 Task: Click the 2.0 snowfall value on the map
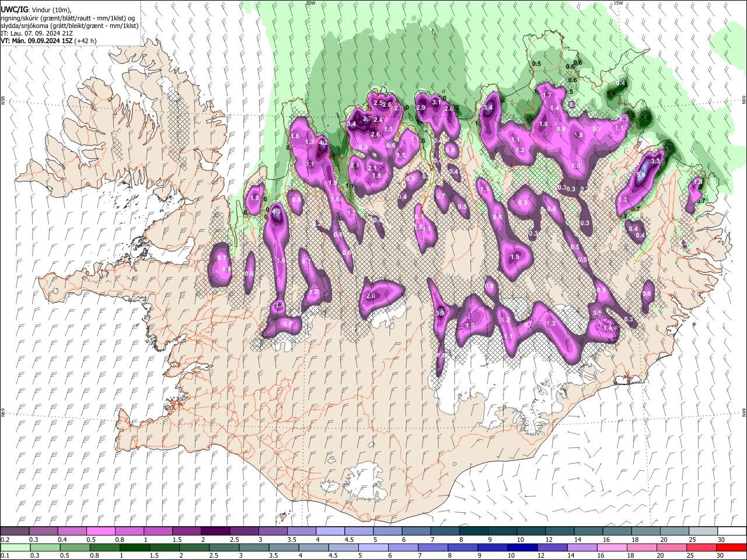(x=371, y=296)
